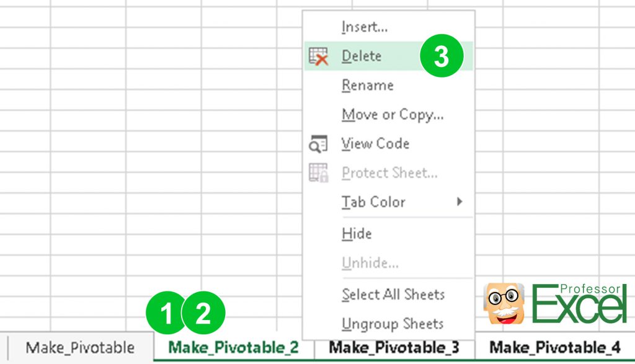Viewport: 635px width, 364px height.
Task: Click the View Code icon
Action: (x=318, y=144)
